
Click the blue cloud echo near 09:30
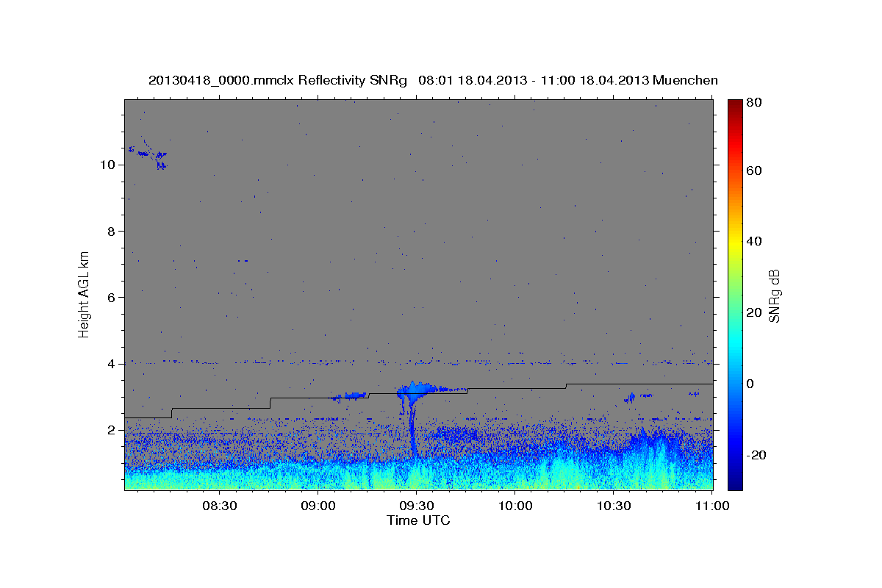(x=416, y=392)
